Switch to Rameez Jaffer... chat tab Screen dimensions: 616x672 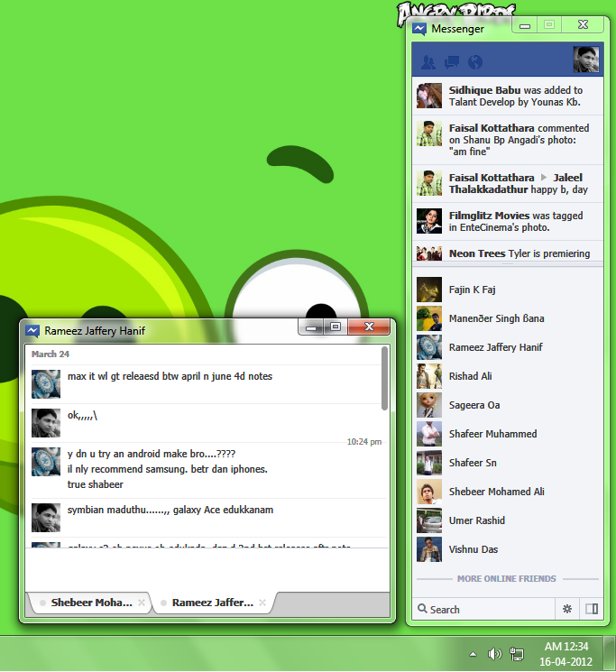pos(213,603)
